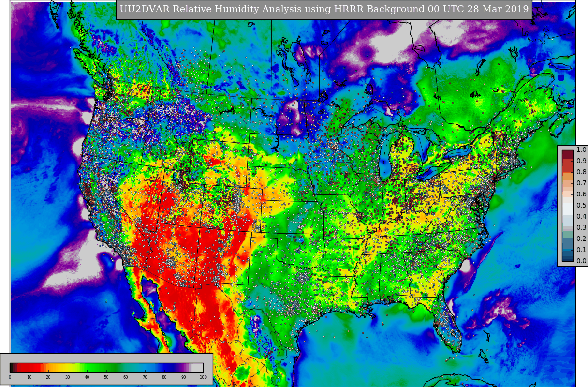The height and width of the screenshot is (387, 588).
Task: Click the 70 tick on bottom humidity colorbar
Action: click(x=145, y=377)
